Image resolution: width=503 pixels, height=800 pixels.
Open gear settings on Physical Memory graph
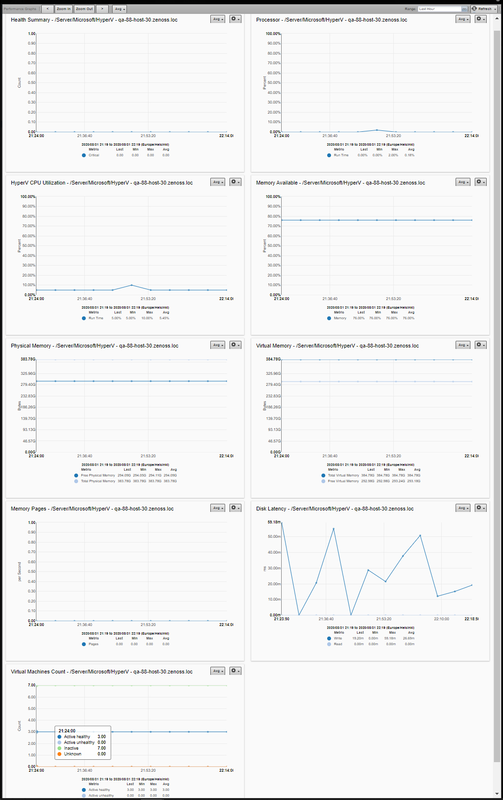[235, 345]
